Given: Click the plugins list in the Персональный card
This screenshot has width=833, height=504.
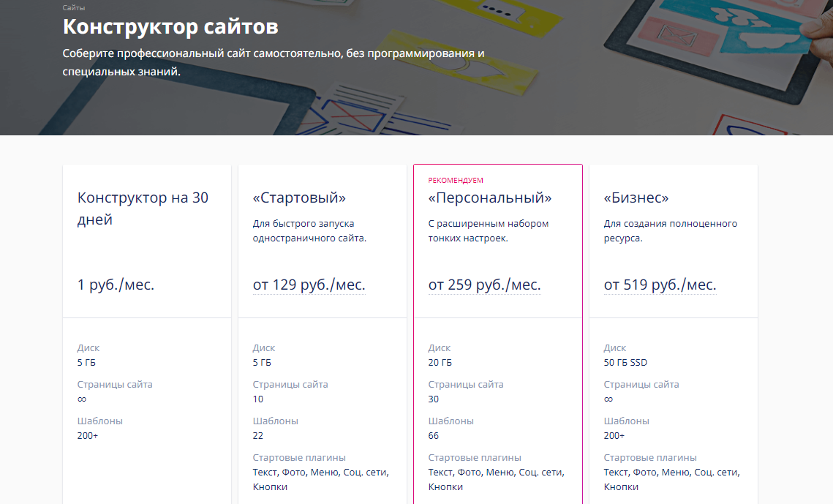Looking at the screenshot, I should click(496, 480).
